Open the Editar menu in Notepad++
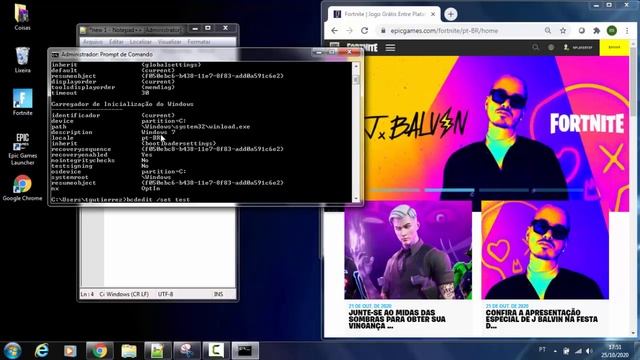Viewport: 640px width, 360px height. 116,42
